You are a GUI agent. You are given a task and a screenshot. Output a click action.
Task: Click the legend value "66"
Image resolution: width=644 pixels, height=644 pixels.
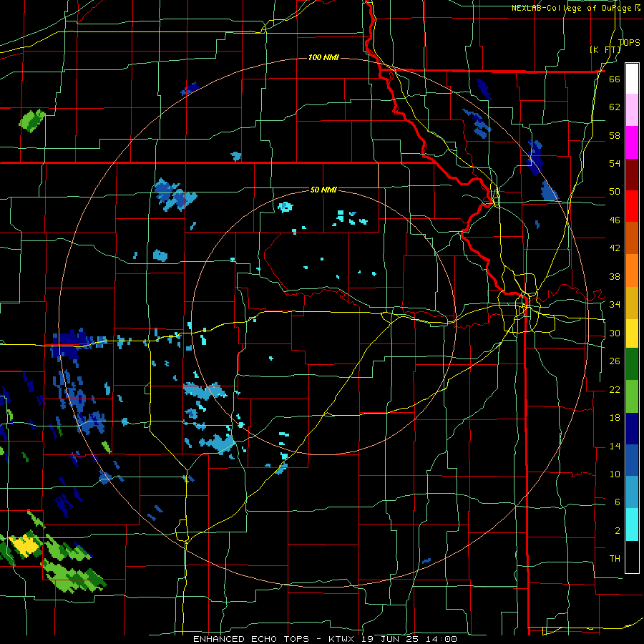pyautogui.click(x=615, y=79)
